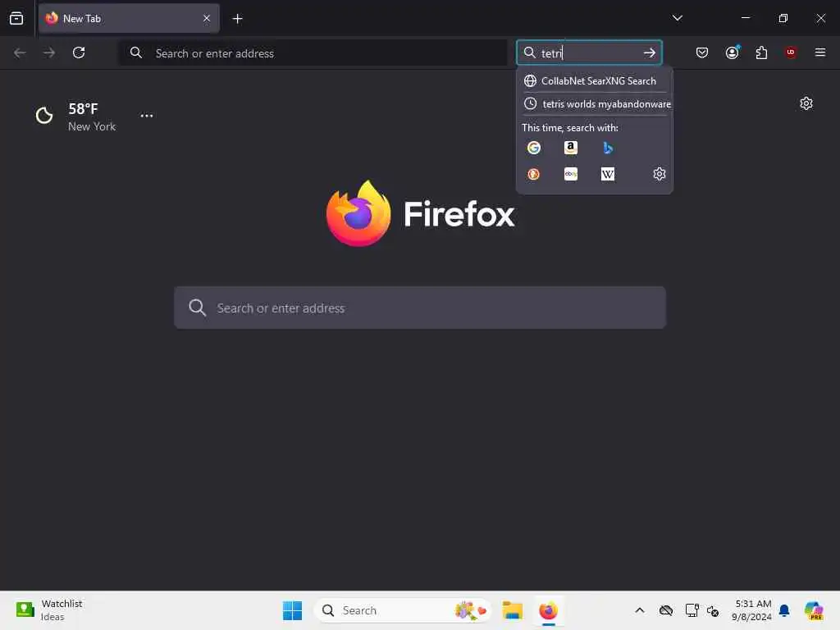Open the 58°F New York weather widget
840x630 pixels.
pyautogui.click(x=75, y=116)
